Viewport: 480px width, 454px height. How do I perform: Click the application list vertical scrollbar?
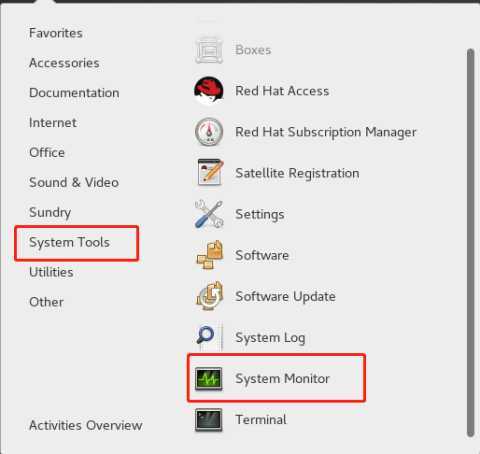pyautogui.click(x=470, y=242)
